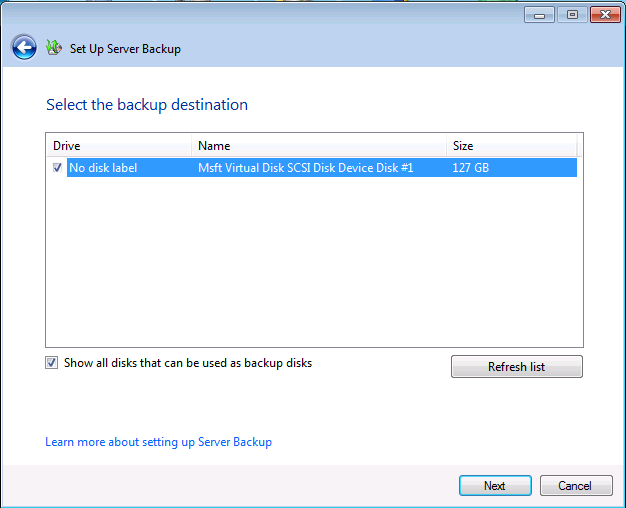Proceed with the Next button
Screen dimensions: 626x508
coord(495,486)
